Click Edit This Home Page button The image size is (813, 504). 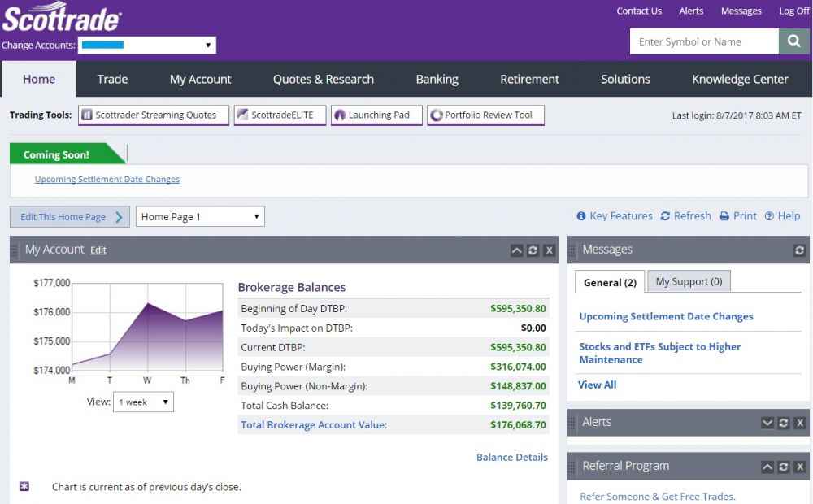coord(70,217)
